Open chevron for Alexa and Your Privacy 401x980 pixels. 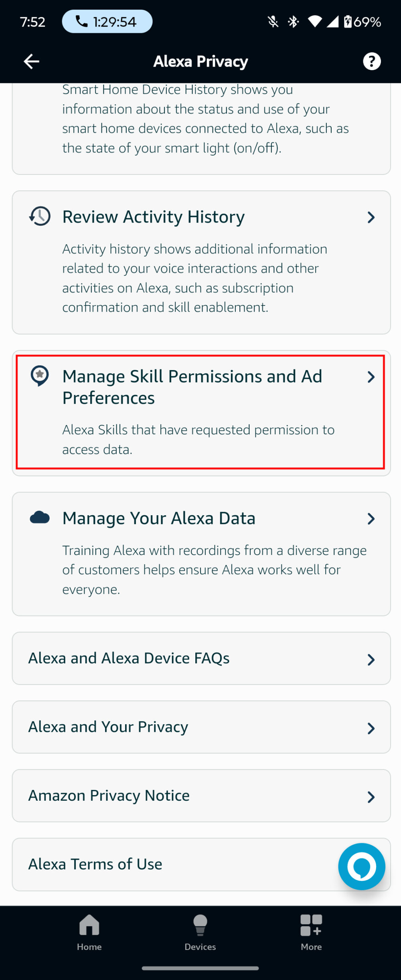click(x=371, y=728)
